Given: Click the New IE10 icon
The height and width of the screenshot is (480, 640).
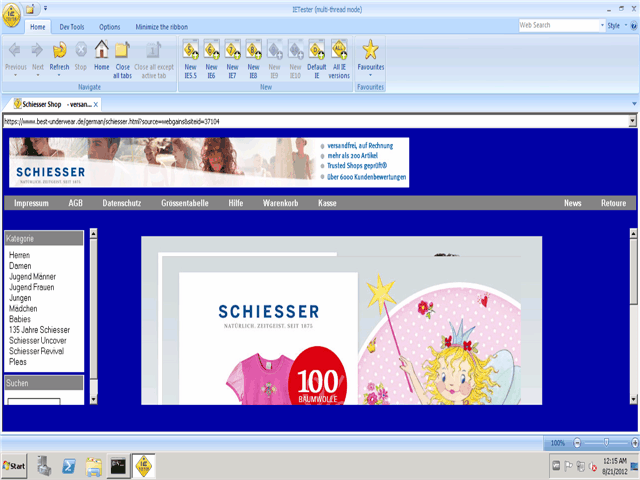Looking at the screenshot, I should pyautogui.click(x=296, y=50).
